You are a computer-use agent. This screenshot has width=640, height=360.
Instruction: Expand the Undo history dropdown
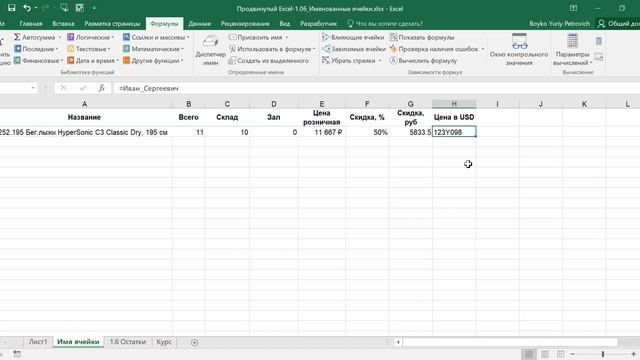coord(36,8)
